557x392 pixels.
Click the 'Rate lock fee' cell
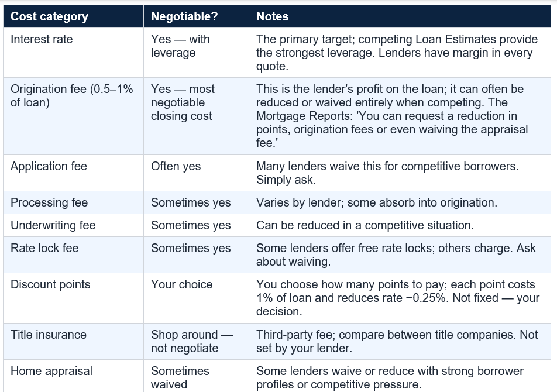coord(74,255)
